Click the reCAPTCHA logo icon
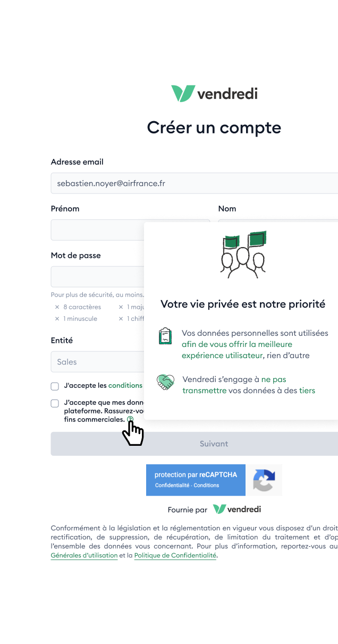The image size is (338, 644). pyautogui.click(x=264, y=480)
